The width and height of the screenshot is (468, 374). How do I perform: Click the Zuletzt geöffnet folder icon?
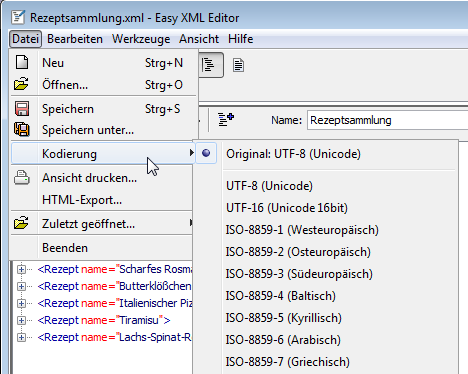point(21,223)
